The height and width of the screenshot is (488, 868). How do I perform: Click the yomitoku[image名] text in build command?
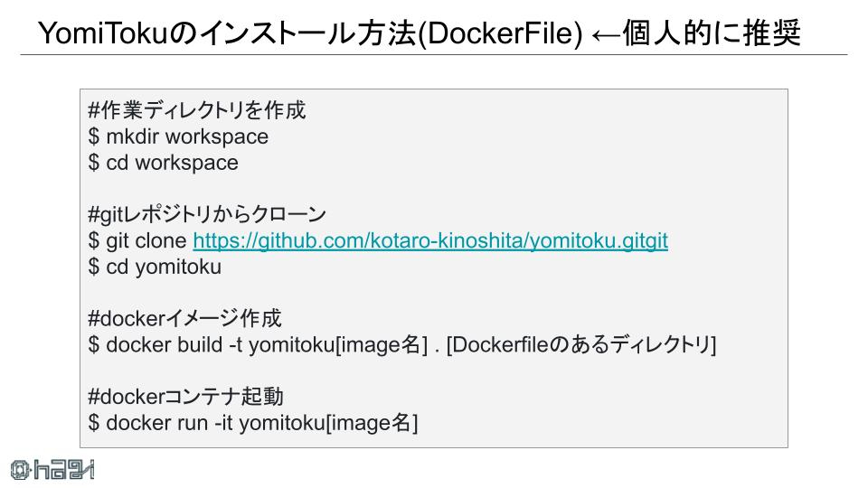[338, 344]
